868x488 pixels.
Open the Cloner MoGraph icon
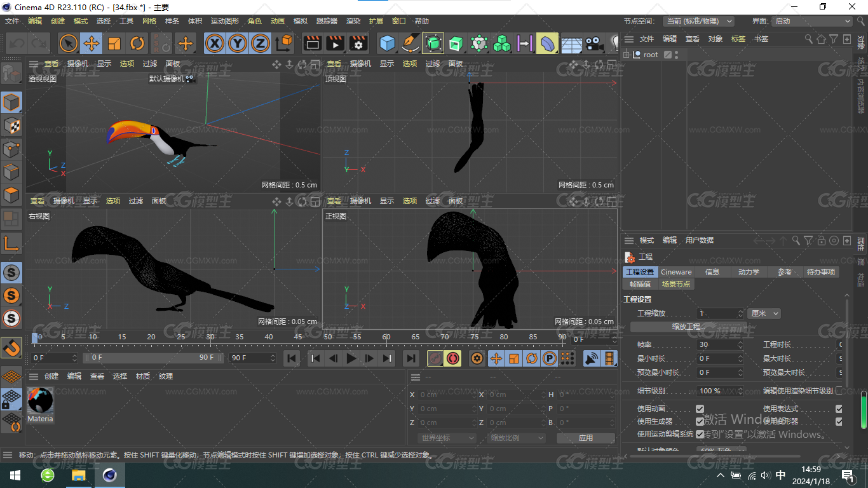pos(502,43)
